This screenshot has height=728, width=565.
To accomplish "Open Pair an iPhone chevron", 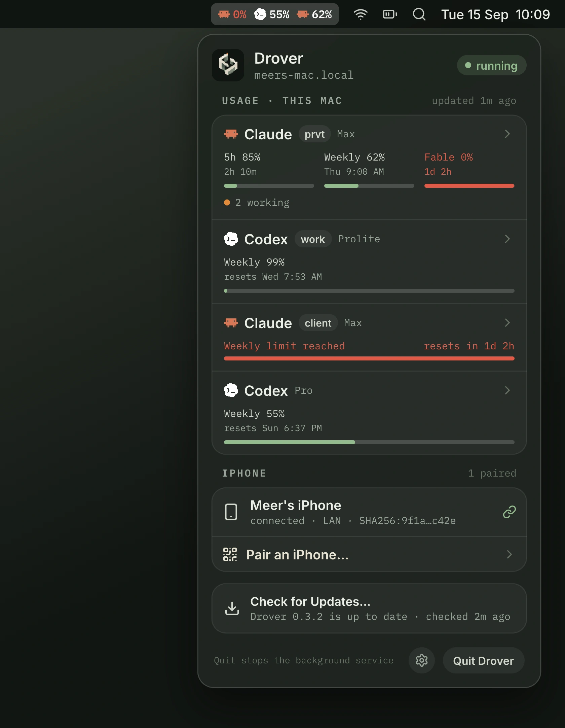I will [x=510, y=554].
